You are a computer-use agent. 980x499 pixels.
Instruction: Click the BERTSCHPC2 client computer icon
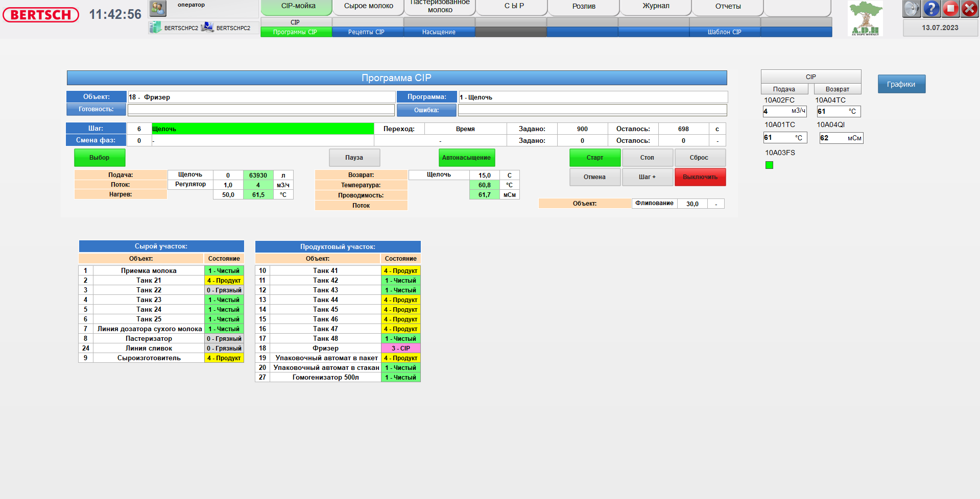tap(207, 28)
